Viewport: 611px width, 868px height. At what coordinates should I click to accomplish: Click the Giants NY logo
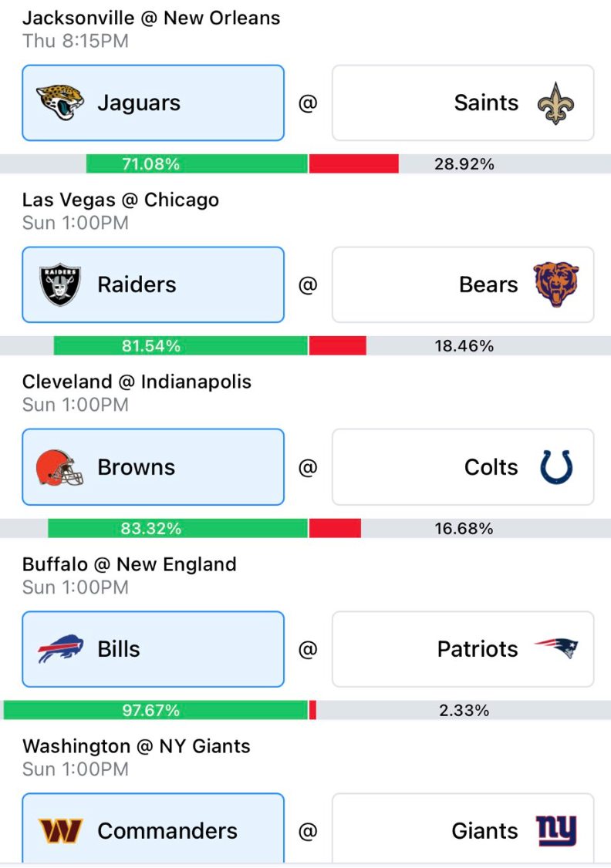click(x=556, y=831)
